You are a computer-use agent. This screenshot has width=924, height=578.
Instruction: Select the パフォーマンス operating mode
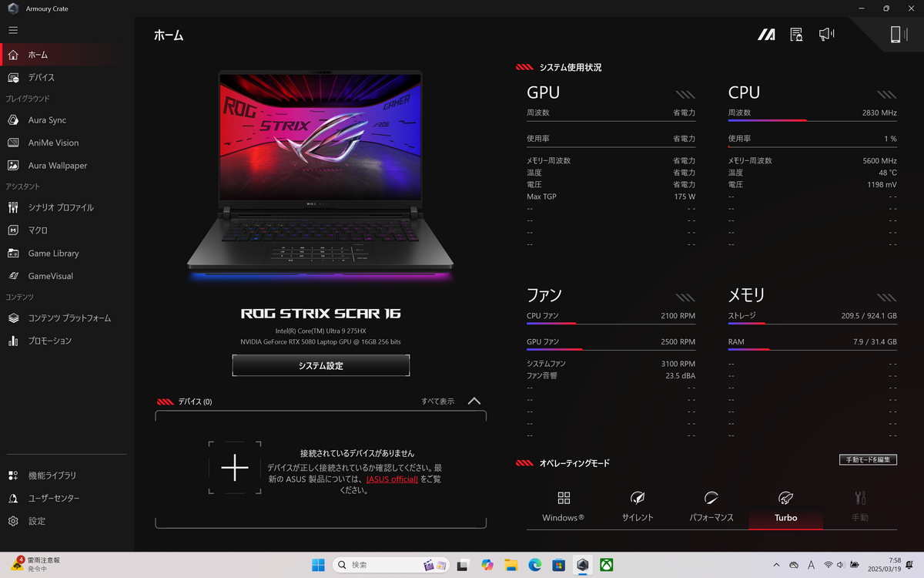[711, 507]
